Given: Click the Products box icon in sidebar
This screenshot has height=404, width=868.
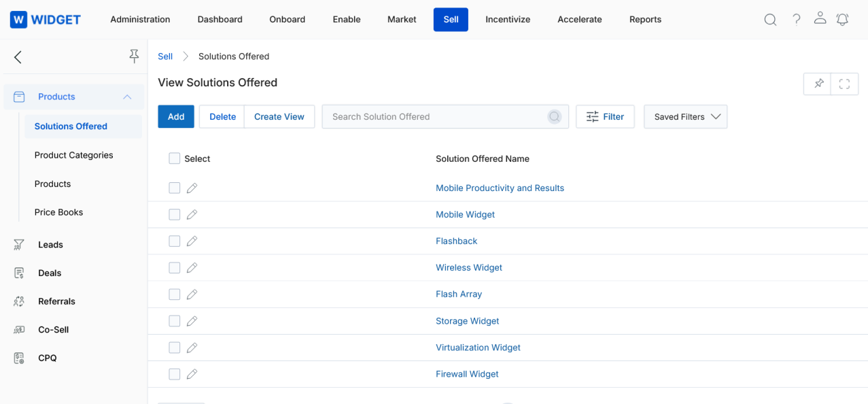Looking at the screenshot, I should (x=19, y=97).
